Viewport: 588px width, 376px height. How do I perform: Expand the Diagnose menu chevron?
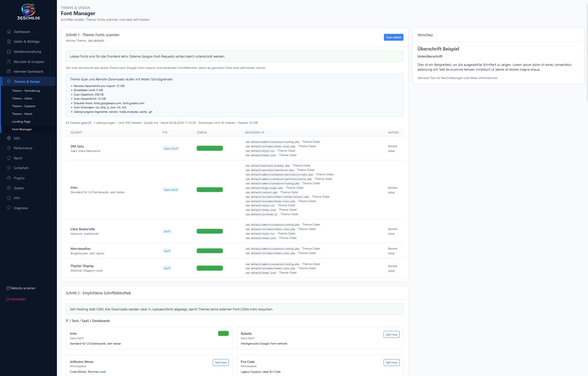pyautogui.click(x=51, y=208)
